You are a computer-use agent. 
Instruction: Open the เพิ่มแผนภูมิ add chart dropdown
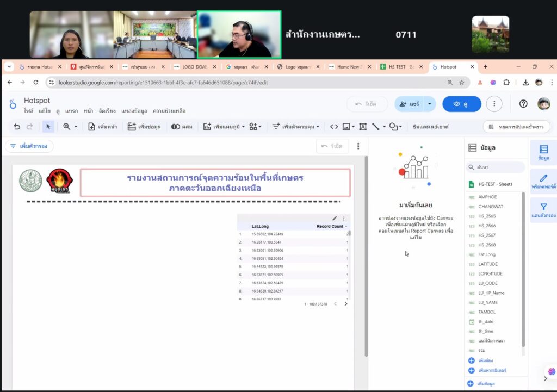pyautogui.click(x=225, y=127)
